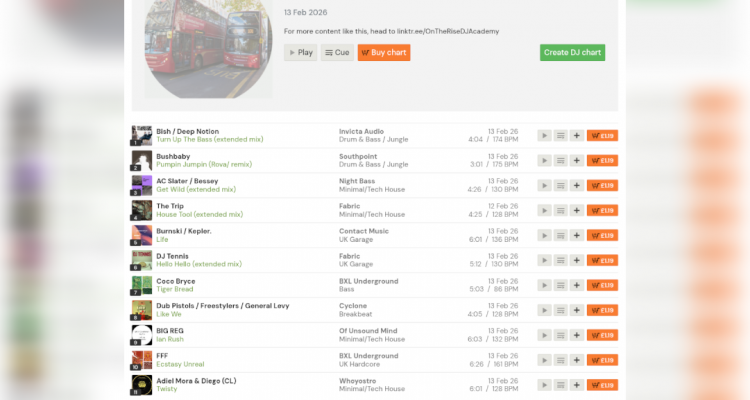Queue Hello Hello using the cue icon
This screenshot has height=400, width=750.
pos(560,260)
